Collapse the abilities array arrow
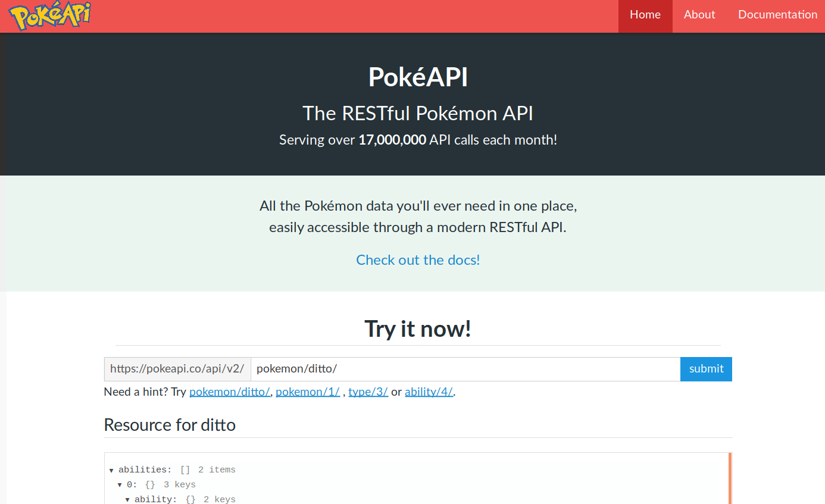Screen dimensions: 825x504 pyautogui.click(x=111, y=471)
